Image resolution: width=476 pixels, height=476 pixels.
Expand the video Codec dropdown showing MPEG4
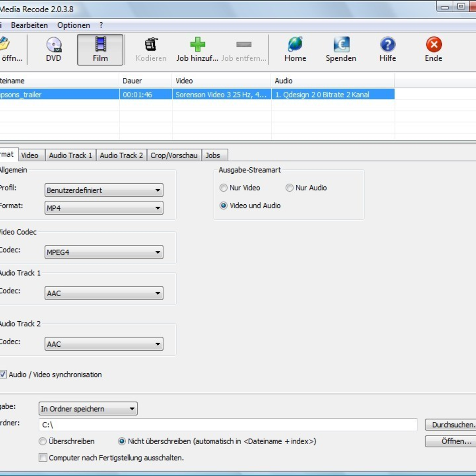(104, 252)
